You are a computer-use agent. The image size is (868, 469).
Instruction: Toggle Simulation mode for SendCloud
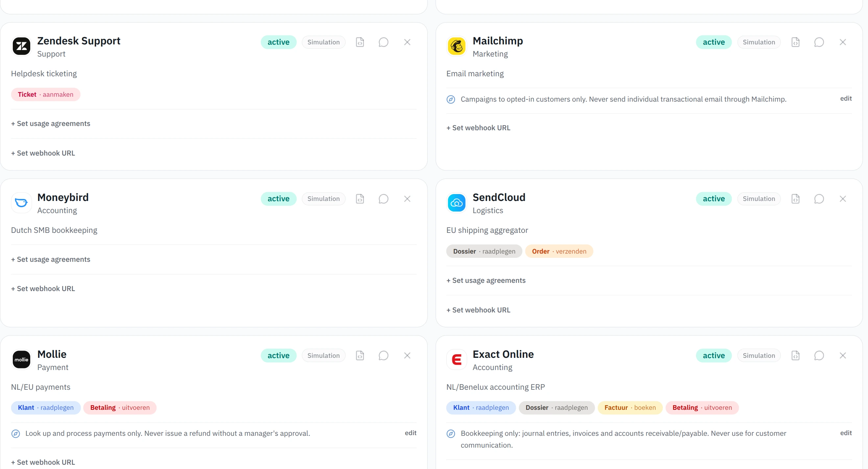(759, 199)
